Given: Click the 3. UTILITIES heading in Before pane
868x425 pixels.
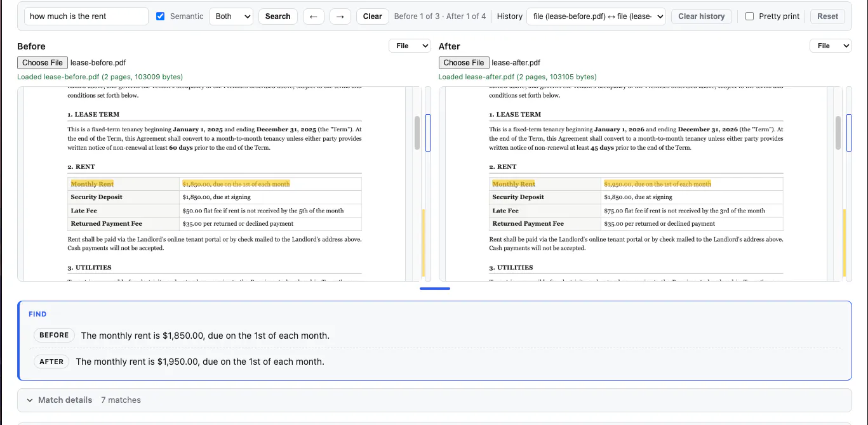Looking at the screenshot, I should (x=90, y=268).
